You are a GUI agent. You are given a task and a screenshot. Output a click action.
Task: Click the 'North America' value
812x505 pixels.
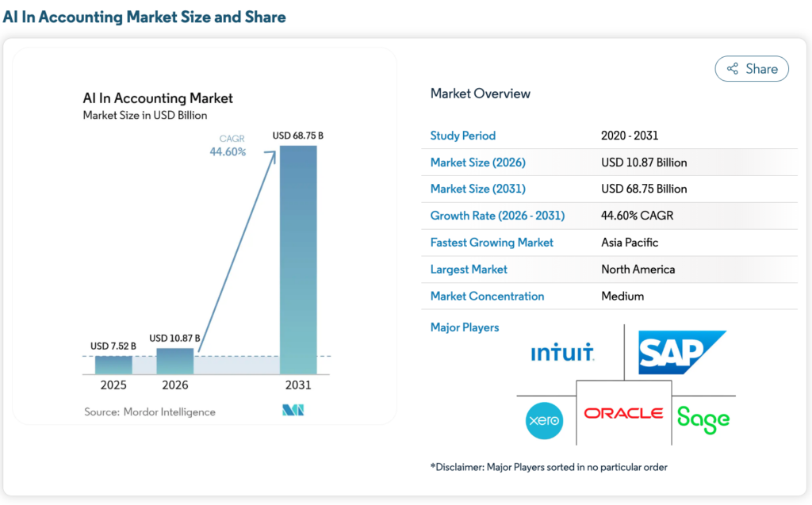click(638, 270)
